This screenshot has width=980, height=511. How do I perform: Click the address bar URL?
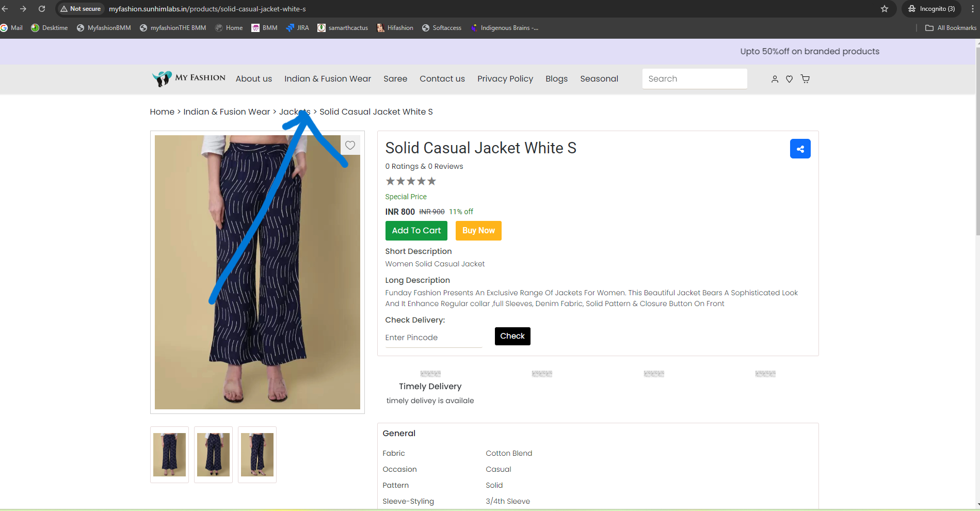[207, 9]
